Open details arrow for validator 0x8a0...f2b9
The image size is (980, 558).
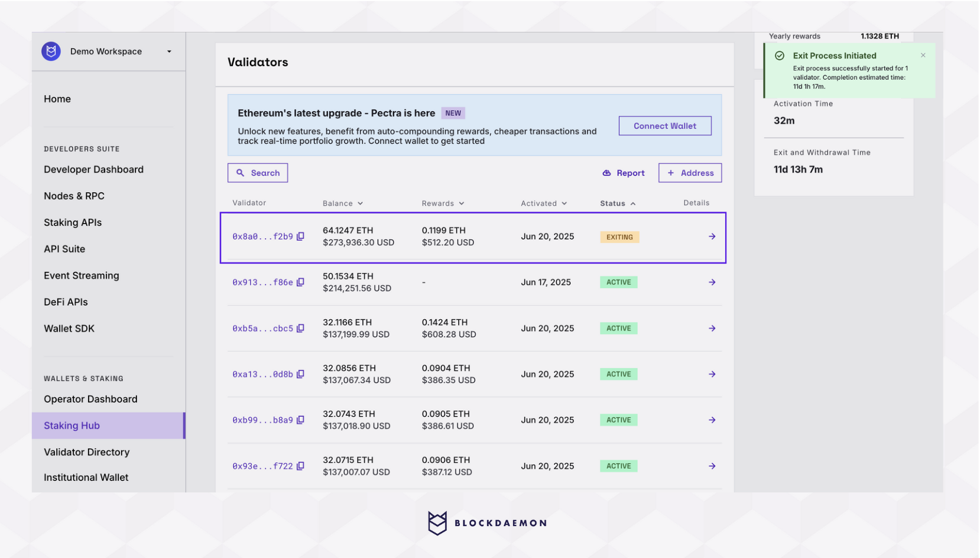[712, 236]
